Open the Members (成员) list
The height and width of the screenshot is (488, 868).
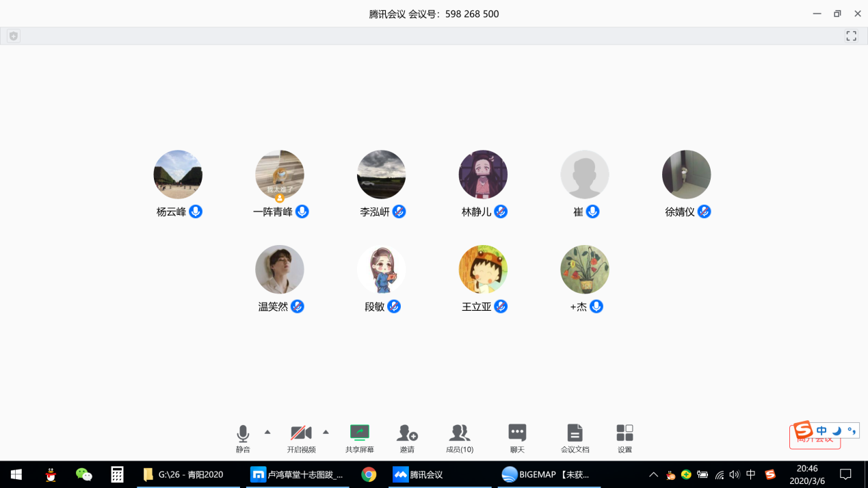tap(459, 433)
